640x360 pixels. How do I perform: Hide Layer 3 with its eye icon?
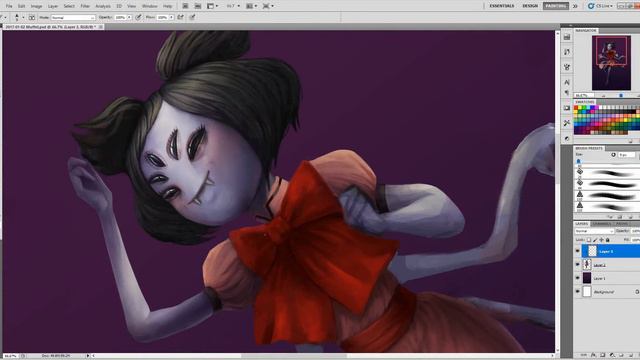pos(578,251)
